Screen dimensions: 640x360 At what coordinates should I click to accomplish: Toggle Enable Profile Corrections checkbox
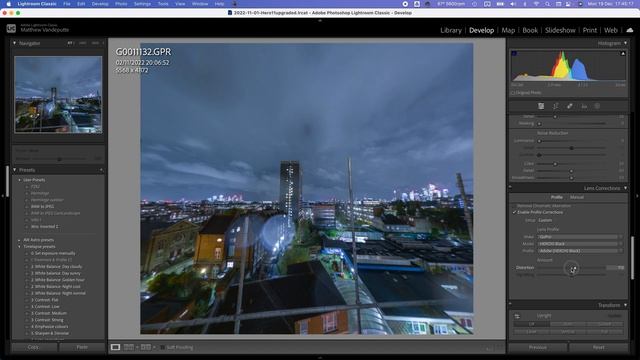pyautogui.click(x=514, y=212)
